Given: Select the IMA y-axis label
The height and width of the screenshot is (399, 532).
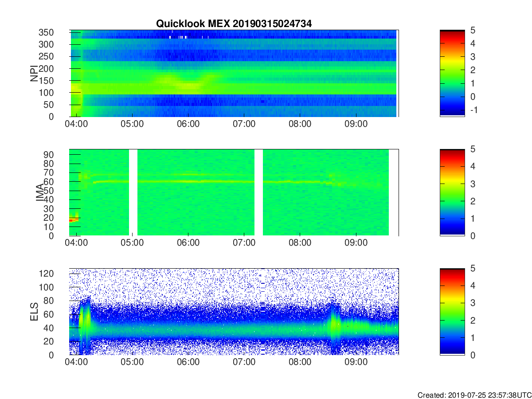Looking at the screenshot, I should coord(39,192).
